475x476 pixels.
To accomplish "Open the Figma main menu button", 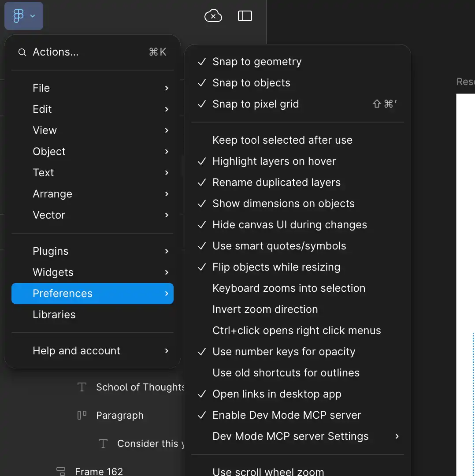I will pyautogui.click(x=24, y=16).
